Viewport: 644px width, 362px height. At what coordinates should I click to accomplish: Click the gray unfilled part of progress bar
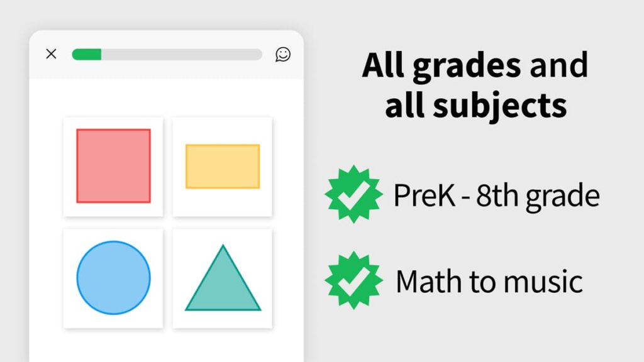(x=182, y=55)
